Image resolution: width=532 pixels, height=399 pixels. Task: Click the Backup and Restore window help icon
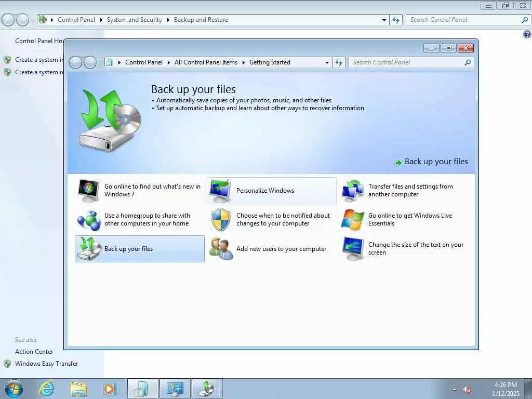pyautogui.click(x=527, y=34)
